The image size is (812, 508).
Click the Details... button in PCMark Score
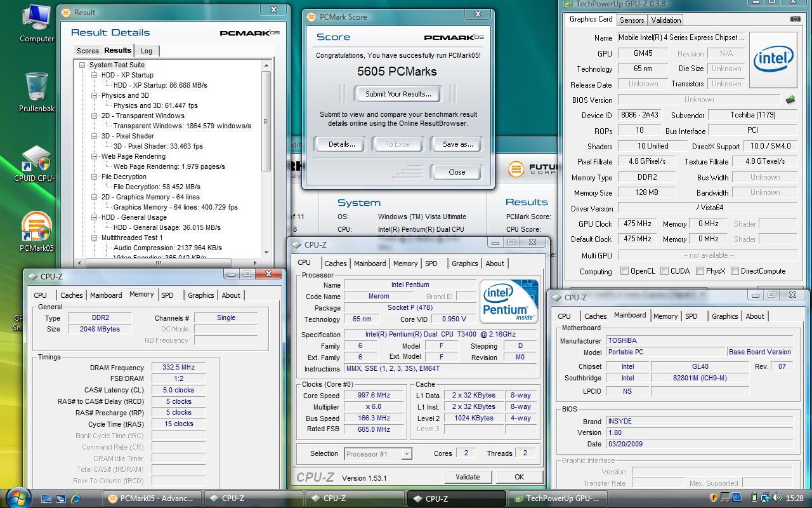(x=341, y=144)
